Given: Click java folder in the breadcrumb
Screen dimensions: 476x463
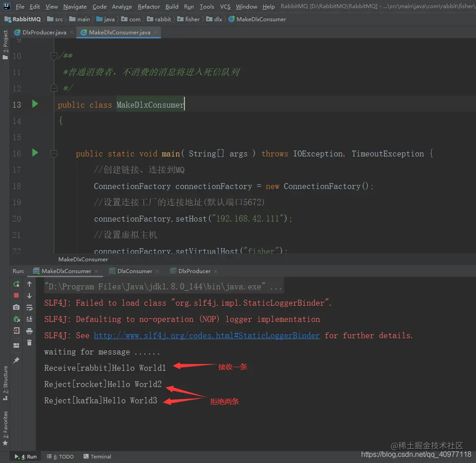Looking at the screenshot, I should coord(106,19).
